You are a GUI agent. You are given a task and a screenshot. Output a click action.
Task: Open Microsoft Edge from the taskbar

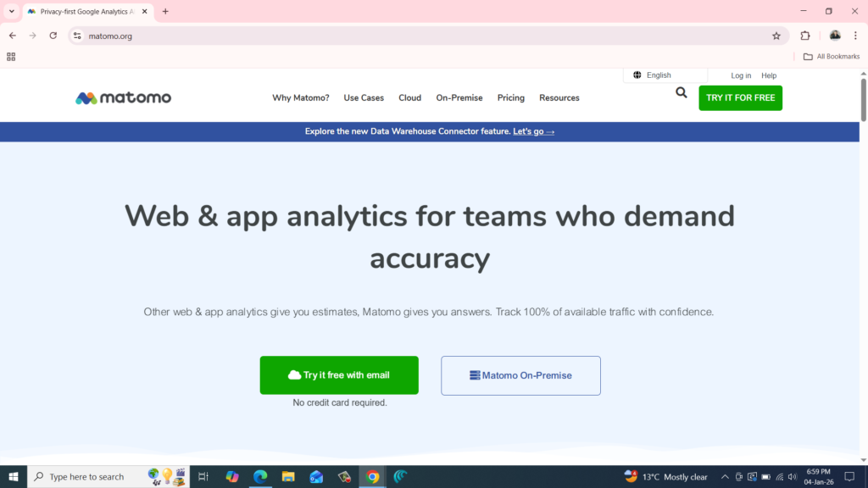259,476
